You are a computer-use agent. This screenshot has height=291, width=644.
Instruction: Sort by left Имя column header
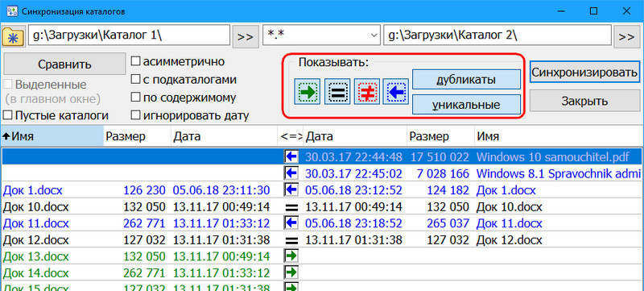[52, 136]
